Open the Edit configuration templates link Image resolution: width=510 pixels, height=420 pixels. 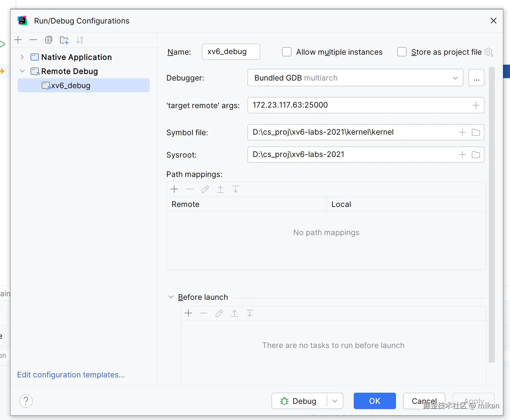click(x=71, y=375)
